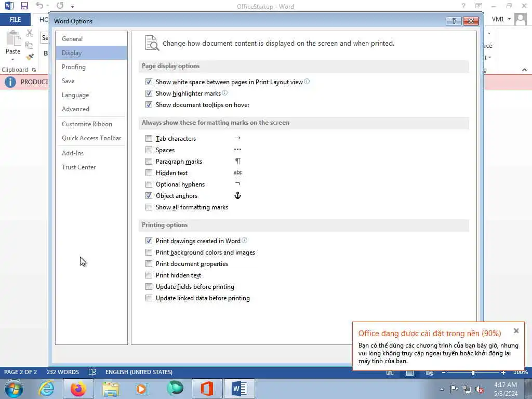Click the Office taskbar icon
The height and width of the screenshot is (399, 532).
[x=207, y=389]
